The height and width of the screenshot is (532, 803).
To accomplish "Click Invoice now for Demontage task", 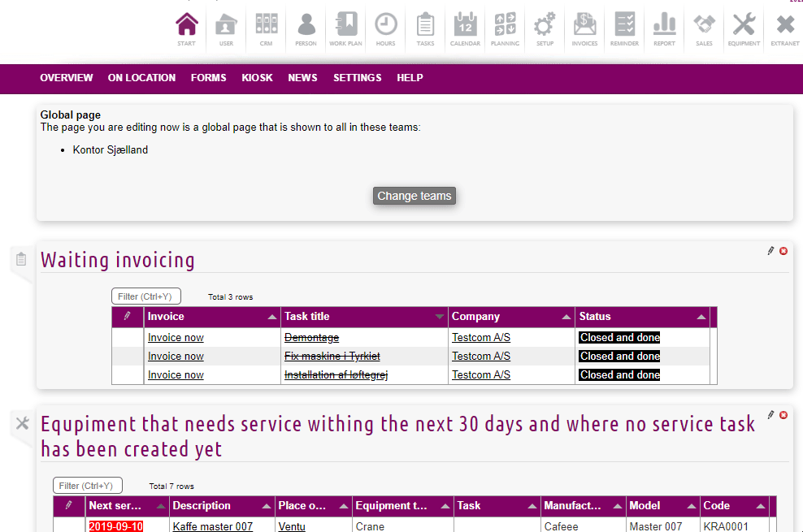I will pos(176,338).
